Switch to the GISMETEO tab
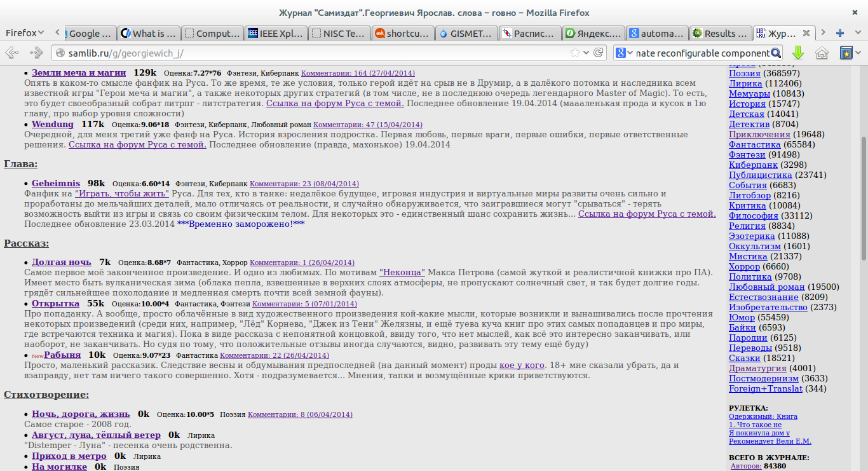This screenshot has width=868, height=471. (x=466, y=33)
